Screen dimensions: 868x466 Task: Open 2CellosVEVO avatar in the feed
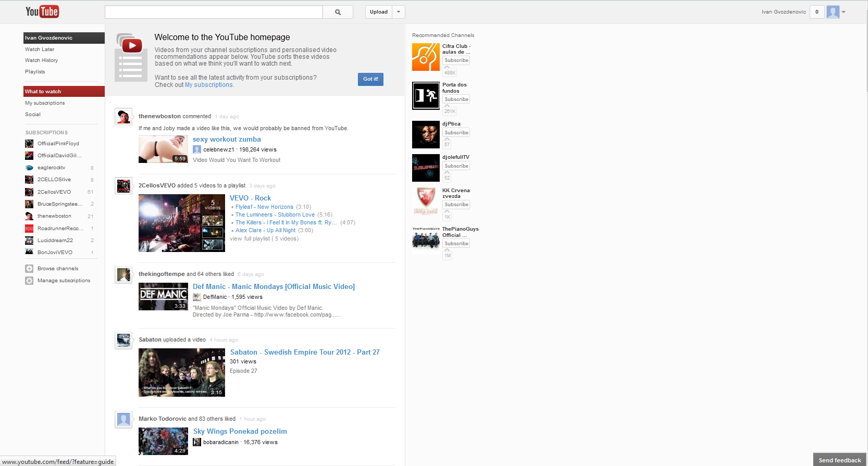[x=123, y=186]
